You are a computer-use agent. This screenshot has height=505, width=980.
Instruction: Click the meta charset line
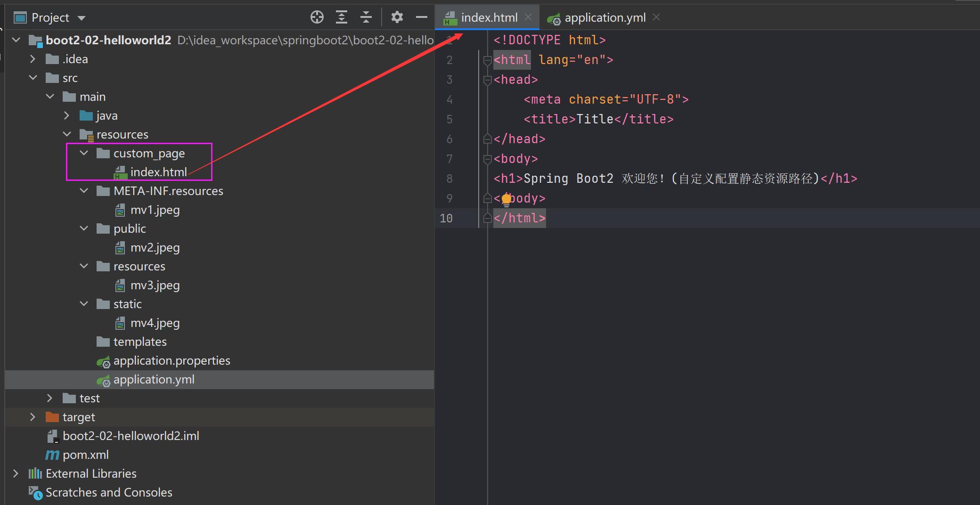[x=606, y=99]
